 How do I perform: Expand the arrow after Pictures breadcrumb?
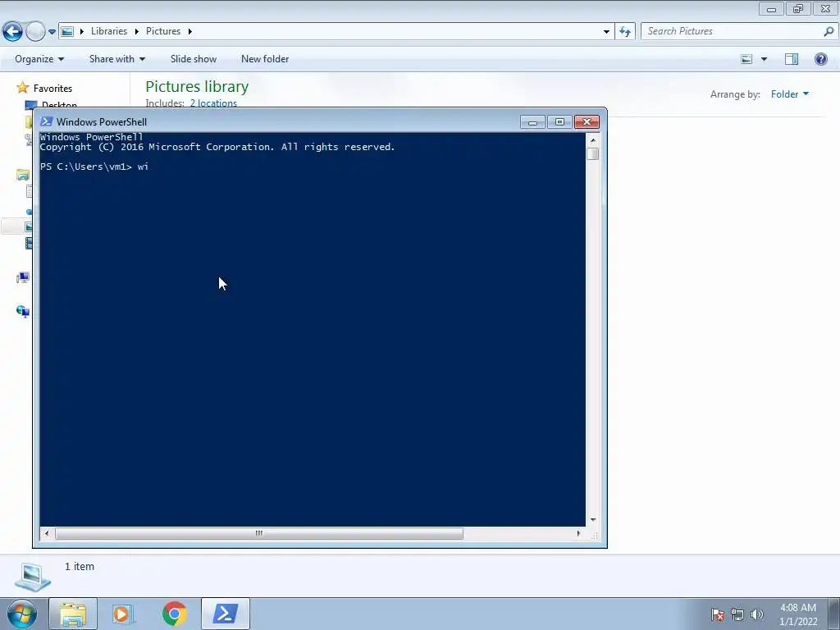[x=189, y=32]
